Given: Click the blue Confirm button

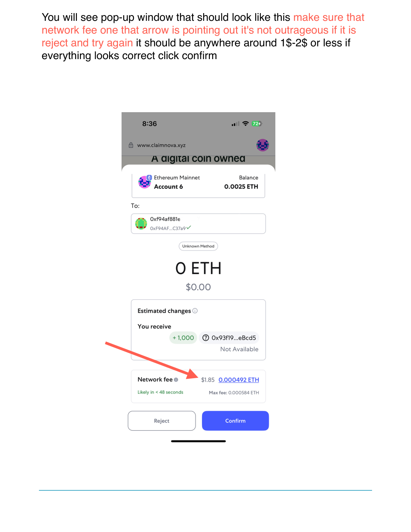Looking at the screenshot, I should 235,420.
